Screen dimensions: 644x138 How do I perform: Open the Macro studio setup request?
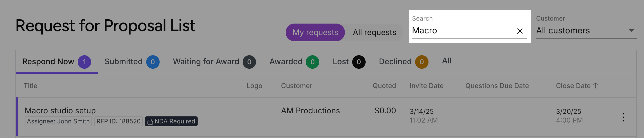pyautogui.click(x=60, y=111)
